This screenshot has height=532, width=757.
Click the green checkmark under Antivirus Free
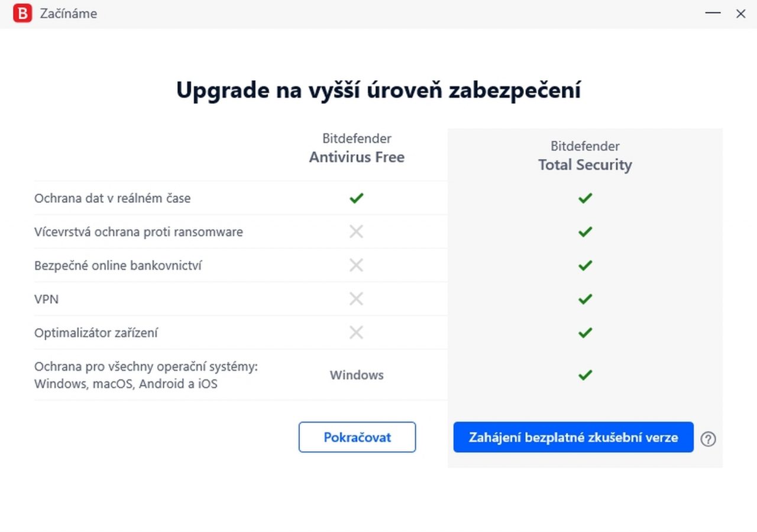pos(356,198)
